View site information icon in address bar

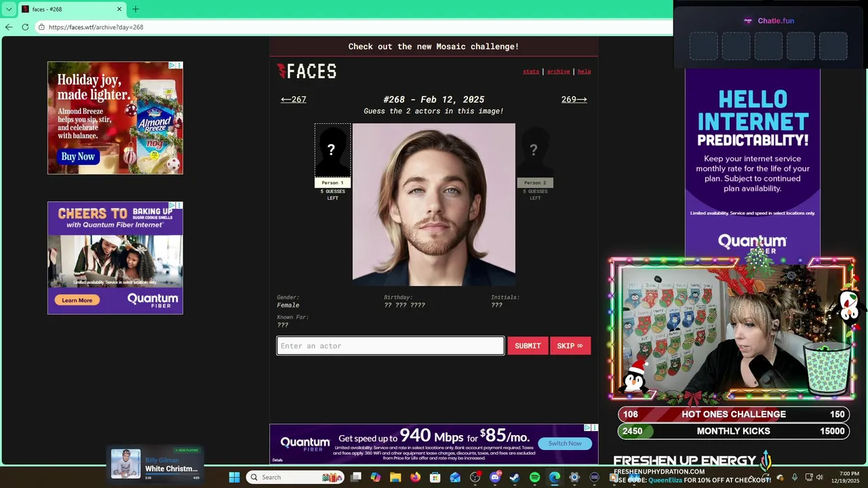[x=41, y=27]
